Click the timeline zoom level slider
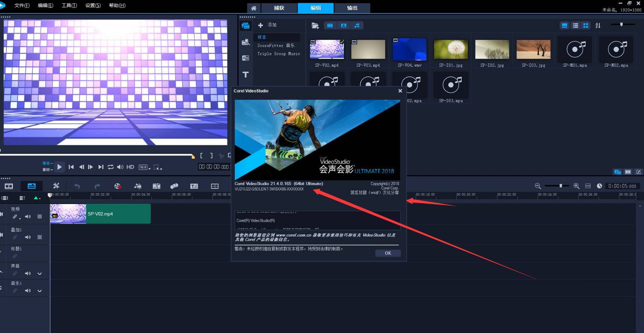Viewport: 644px width, 333px height. 557,186
